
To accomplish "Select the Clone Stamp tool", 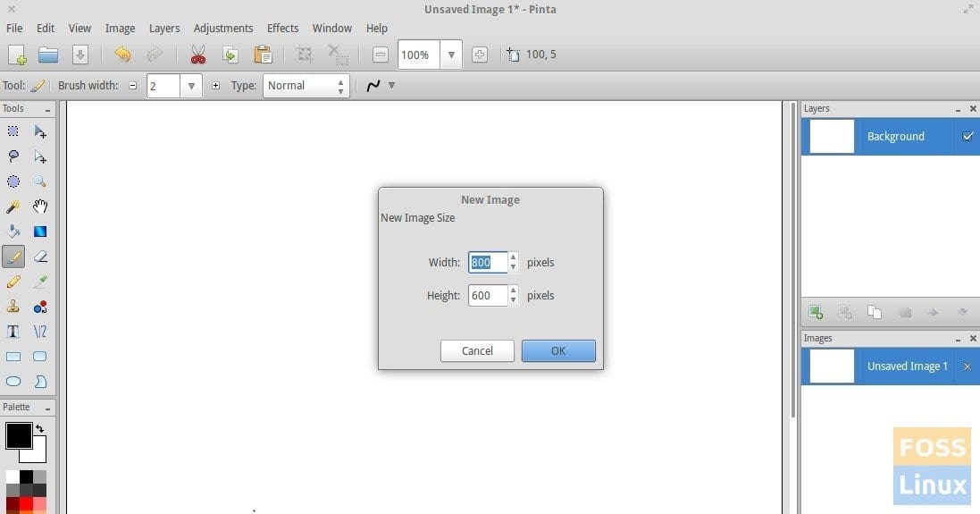I will (x=13, y=307).
